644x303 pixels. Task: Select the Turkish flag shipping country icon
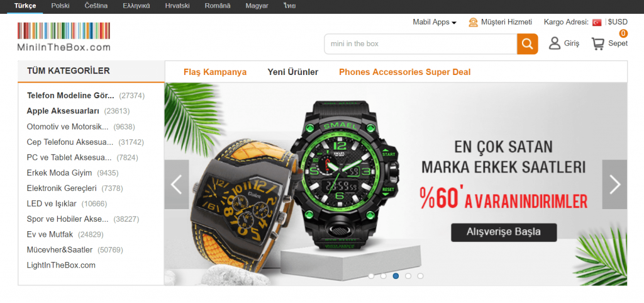tap(597, 22)
